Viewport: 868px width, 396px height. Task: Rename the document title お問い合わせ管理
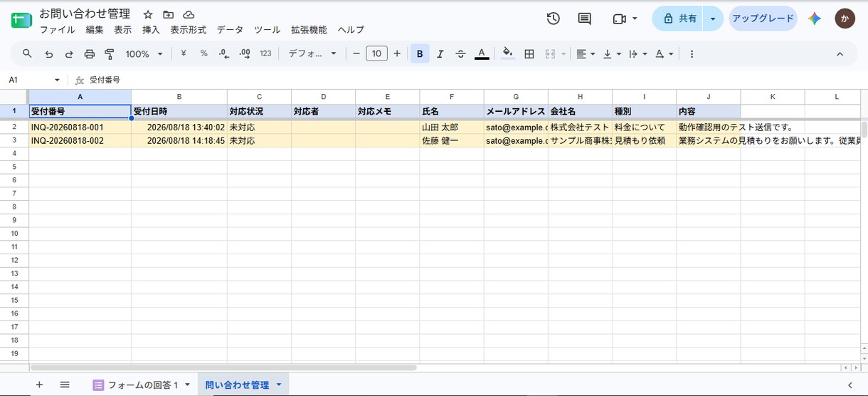85,14
